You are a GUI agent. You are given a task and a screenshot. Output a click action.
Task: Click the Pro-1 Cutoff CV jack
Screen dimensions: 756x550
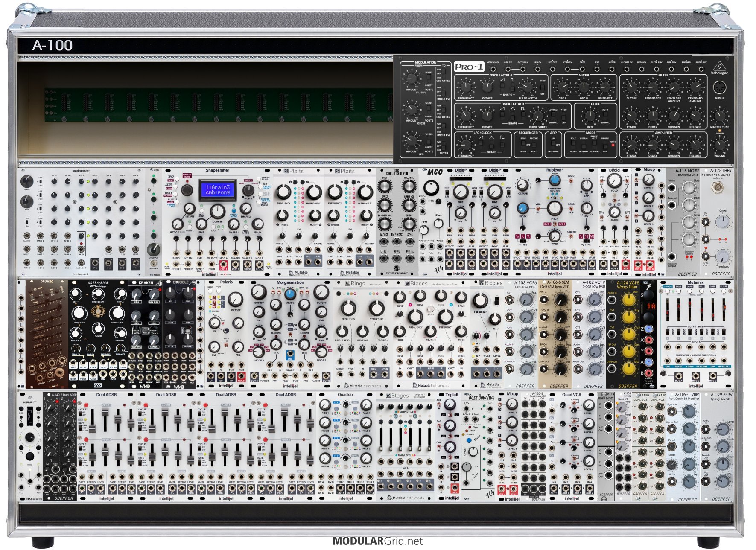click(x=627, y=69)
